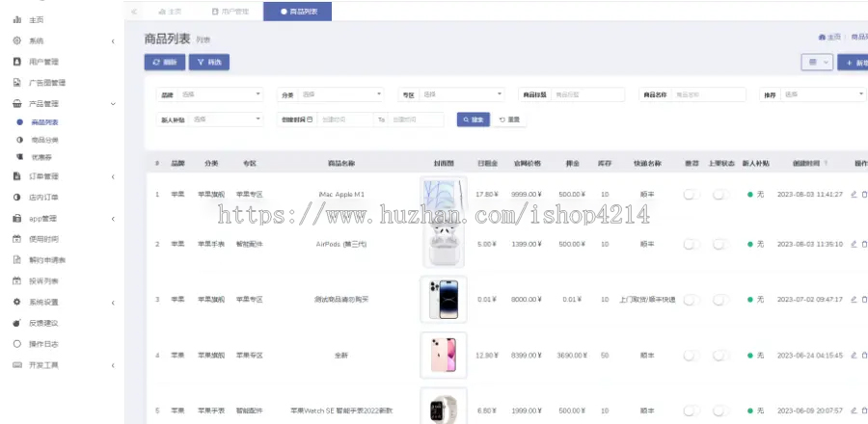Select 商品列表 under 产品管理
Screen dimensions: 868x424
point(44,122)
